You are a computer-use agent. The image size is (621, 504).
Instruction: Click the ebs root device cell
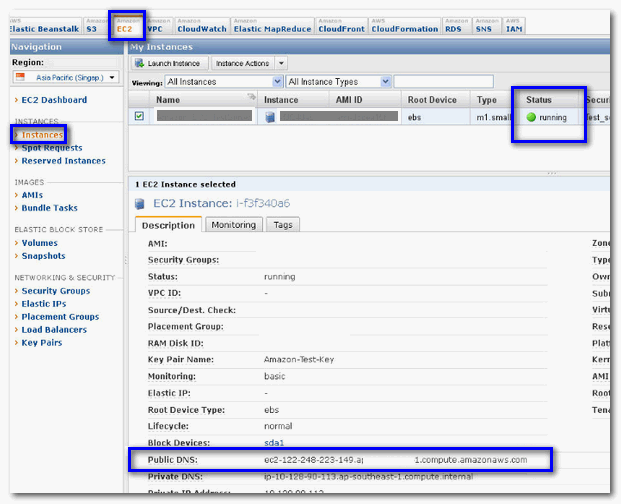(x=414, y=117)
